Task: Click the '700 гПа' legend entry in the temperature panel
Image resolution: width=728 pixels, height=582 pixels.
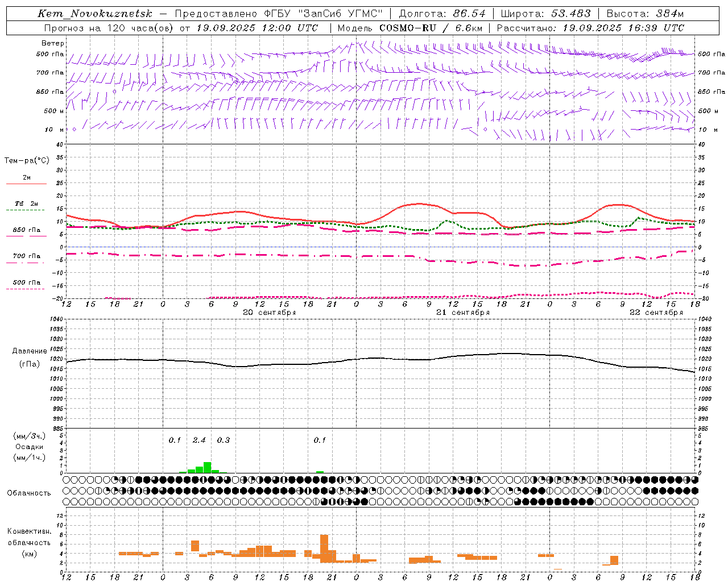Action: pos(27,256)
